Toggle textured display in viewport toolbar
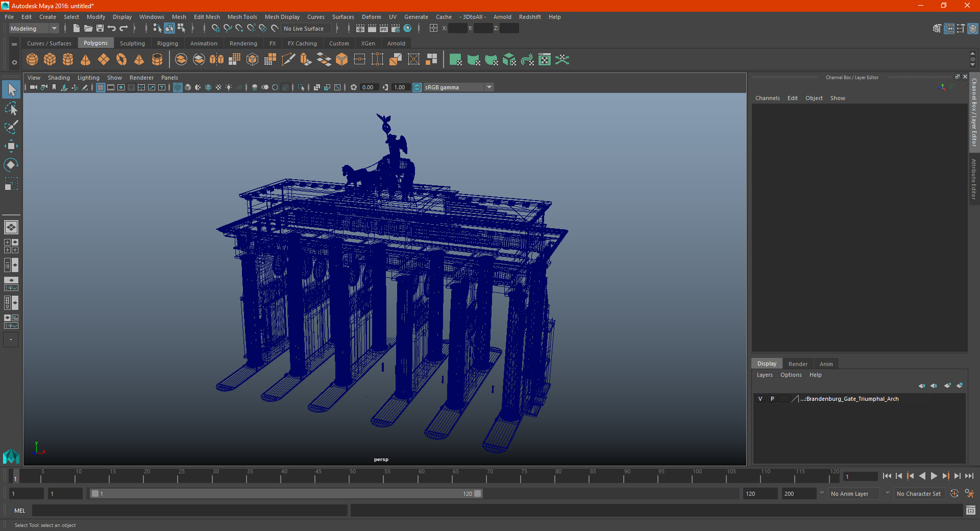 coord(218,87)
